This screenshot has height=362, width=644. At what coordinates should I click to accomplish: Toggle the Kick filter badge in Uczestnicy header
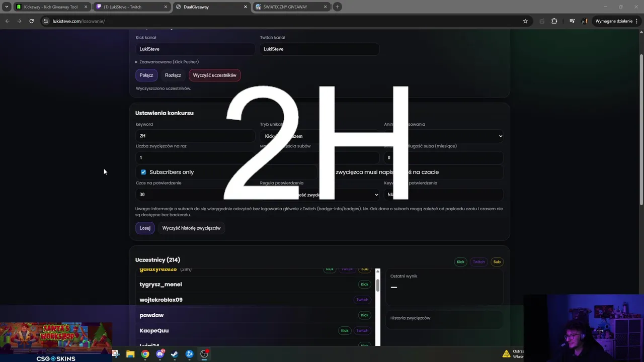point(460,261)
